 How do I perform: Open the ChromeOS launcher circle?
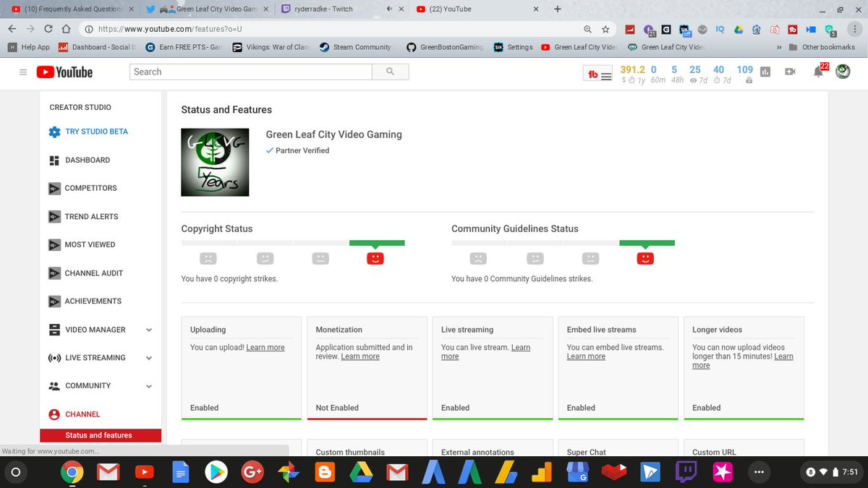pos(17,473)
